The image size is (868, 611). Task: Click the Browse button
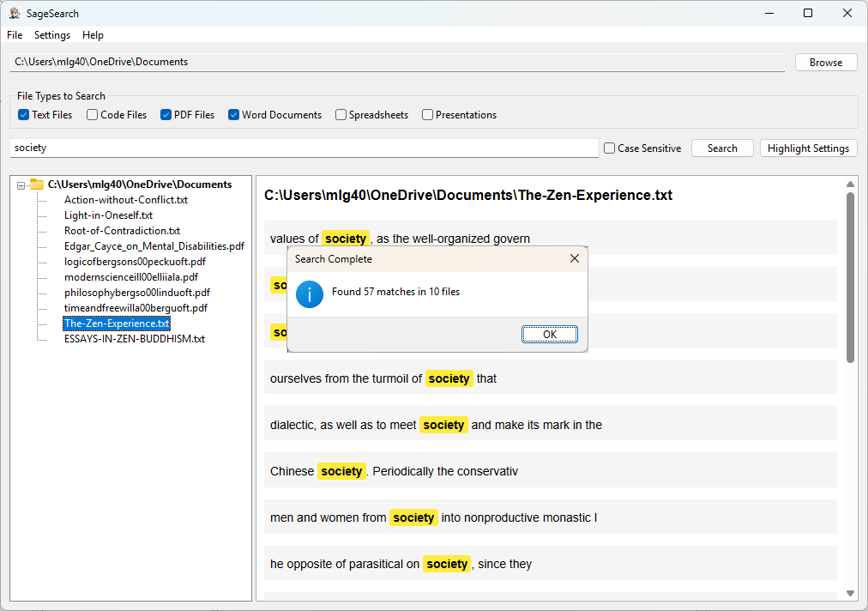(826, 63)
